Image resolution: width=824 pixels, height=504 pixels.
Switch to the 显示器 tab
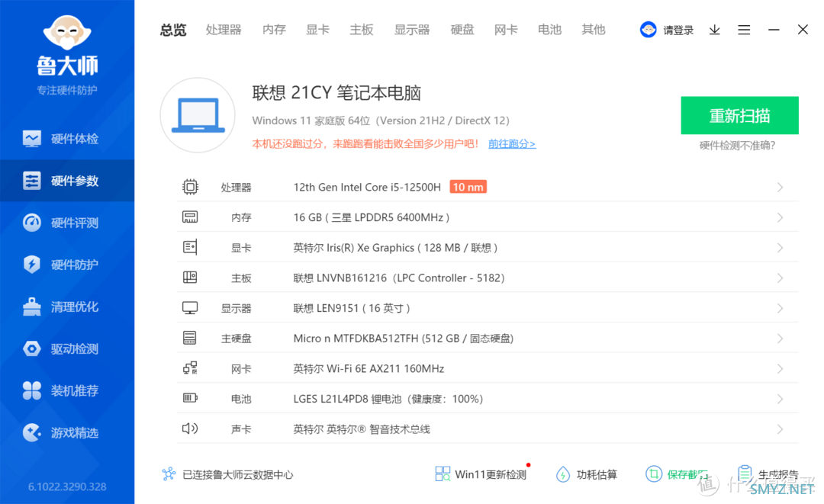point(412,30)
